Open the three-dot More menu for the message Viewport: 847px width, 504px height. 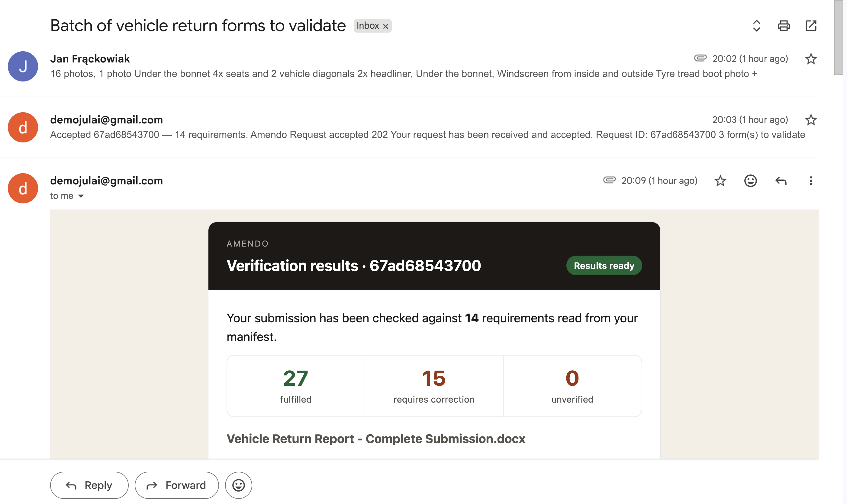[x=811, y=181]
